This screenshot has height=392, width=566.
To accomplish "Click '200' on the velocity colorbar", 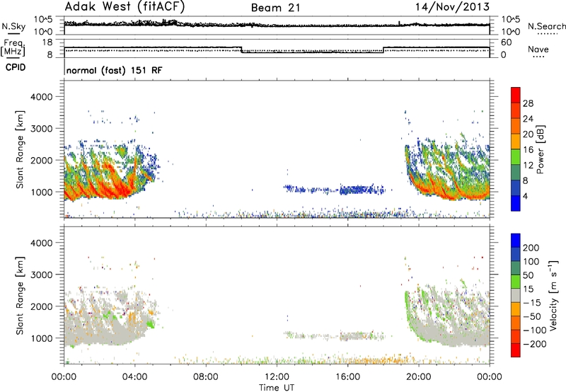I will 531,248.
